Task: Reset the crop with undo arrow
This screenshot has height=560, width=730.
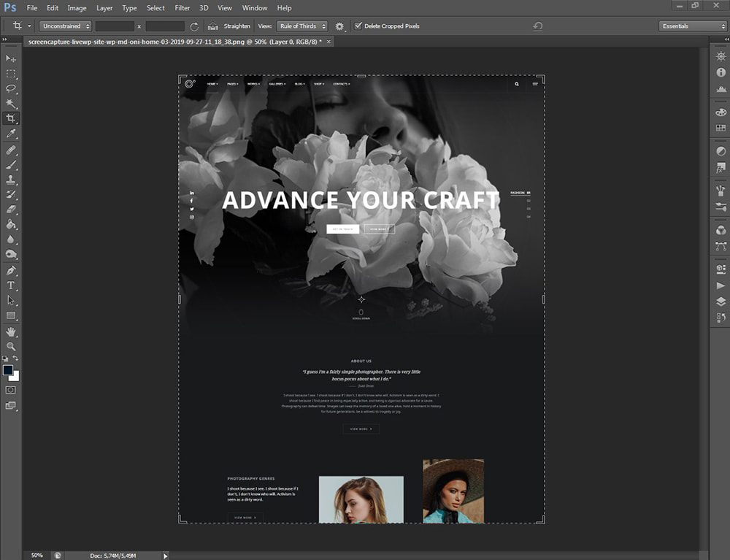Action: 538,26
